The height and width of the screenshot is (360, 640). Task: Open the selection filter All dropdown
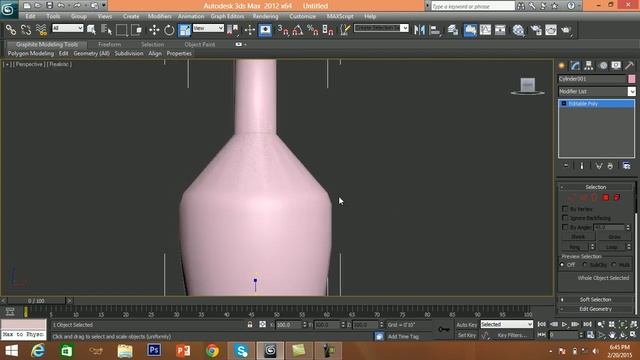67,28
